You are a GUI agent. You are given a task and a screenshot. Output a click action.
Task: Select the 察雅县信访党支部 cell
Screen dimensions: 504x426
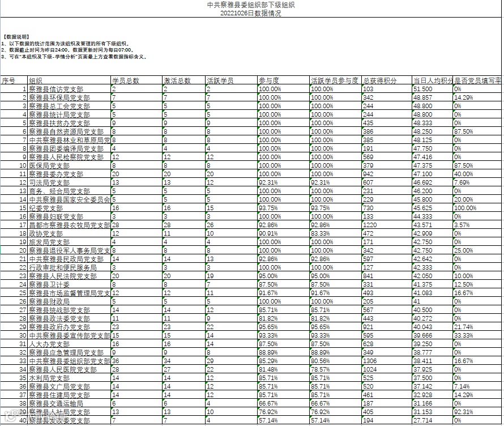point(69,89)
